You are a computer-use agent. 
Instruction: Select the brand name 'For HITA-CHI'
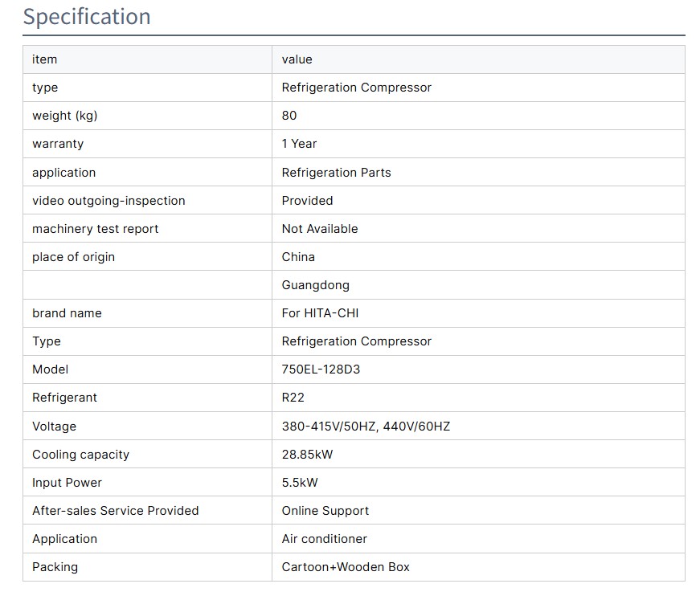coord(320,313)
